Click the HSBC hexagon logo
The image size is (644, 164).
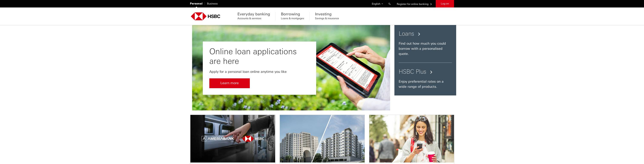tap(198, 16)
